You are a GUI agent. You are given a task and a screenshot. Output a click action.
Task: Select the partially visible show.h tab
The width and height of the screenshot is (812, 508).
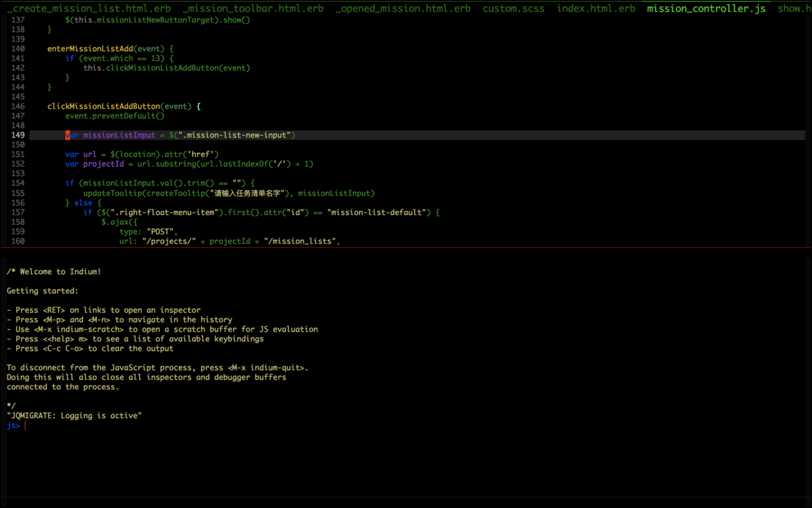[x=794, y=9]
